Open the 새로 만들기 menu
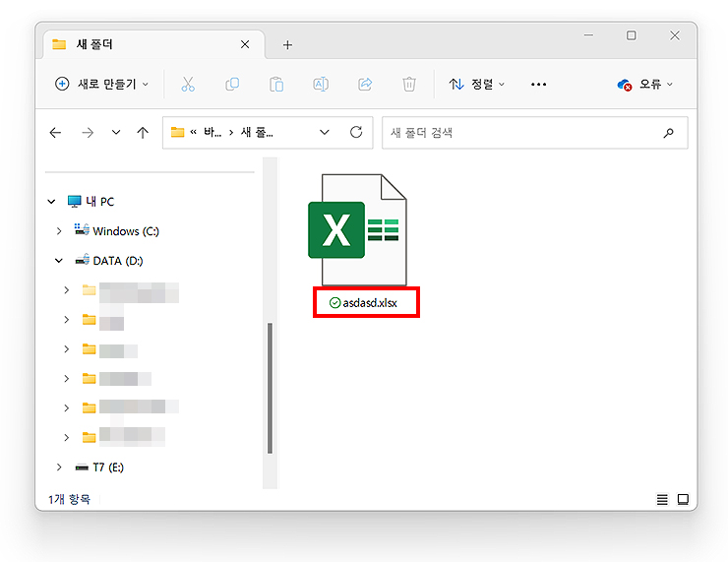728x562 pixels. 101,84
